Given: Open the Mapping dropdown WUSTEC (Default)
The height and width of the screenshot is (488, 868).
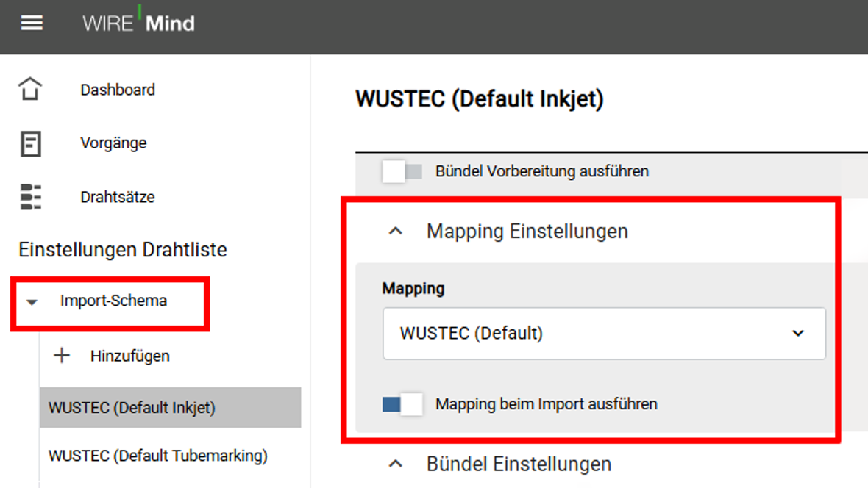Looking at the screenshot, I should [x=604, y=334].
